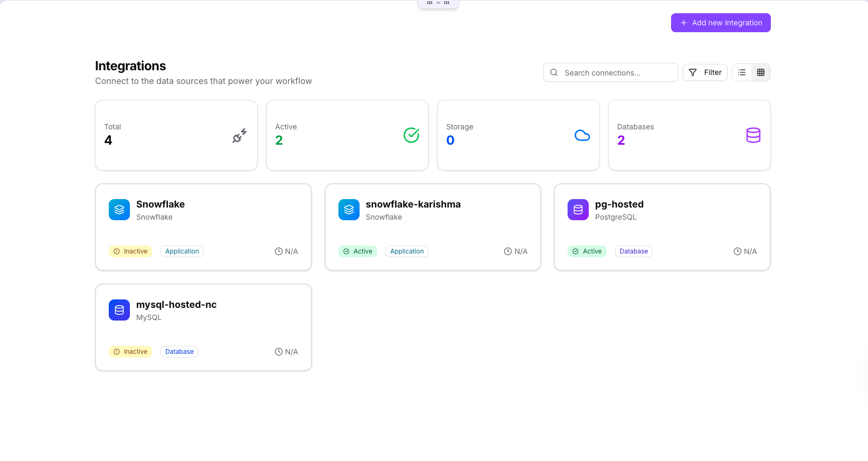Click the Snowflake integration's layered icon
Image resolution: width=868 pixels, height=461 pixels.
tap(119, 210)
